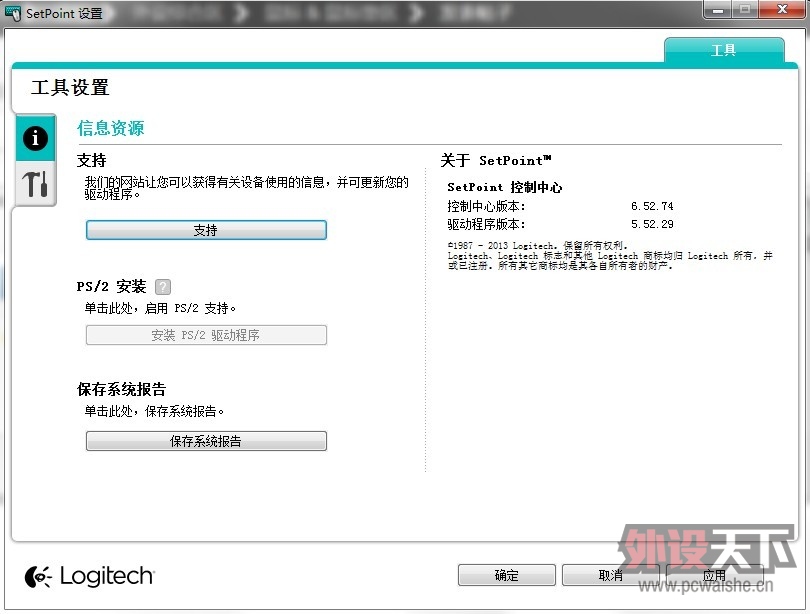The width and height of the screenshot is (810, 614).
Task: Click the 取消 button
Action: pyautogui.click(x=611, y=575)
